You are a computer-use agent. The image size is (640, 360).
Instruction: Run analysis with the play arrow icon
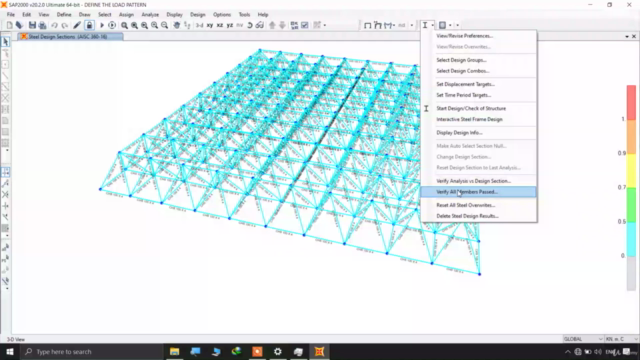102,25
